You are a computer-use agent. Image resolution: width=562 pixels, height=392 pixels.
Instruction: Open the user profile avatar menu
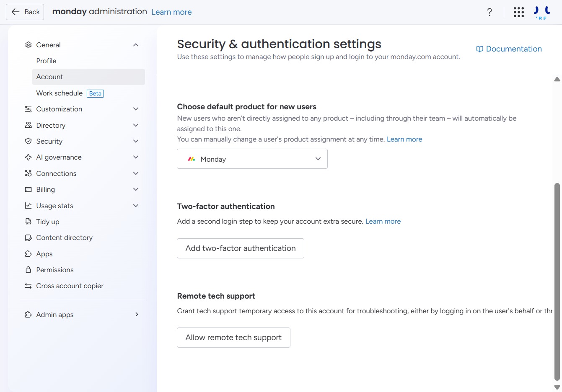pos(542,12)
